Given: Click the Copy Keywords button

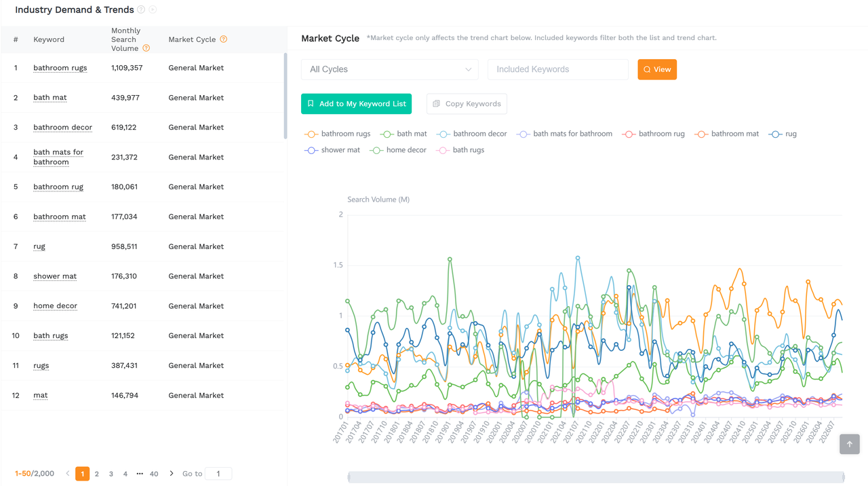Looking at the screenshot, I should pyautogui.click(x=467, y=104).
